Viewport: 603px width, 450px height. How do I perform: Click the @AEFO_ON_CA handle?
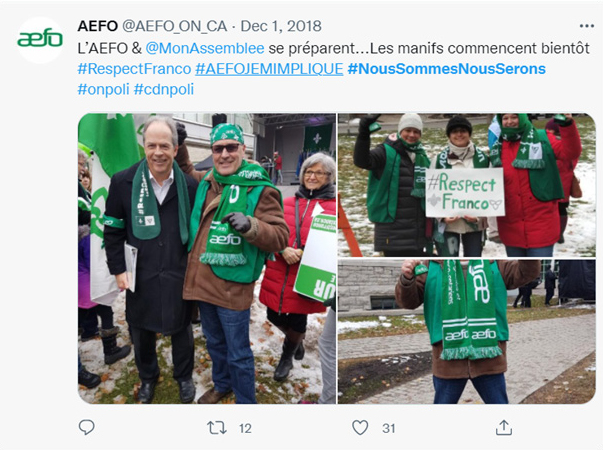pos(175,26)
